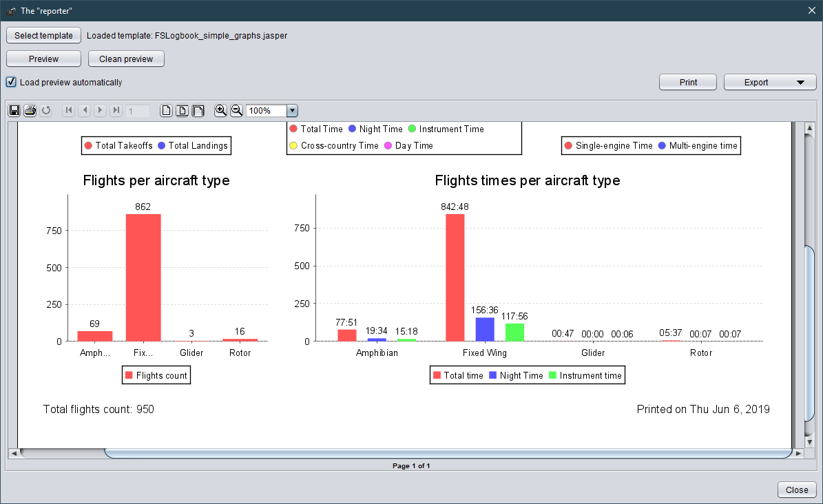The height and width of the screenshot is (504, 823).
Task: Click the Clean preview button
Action: coord(126,59)
